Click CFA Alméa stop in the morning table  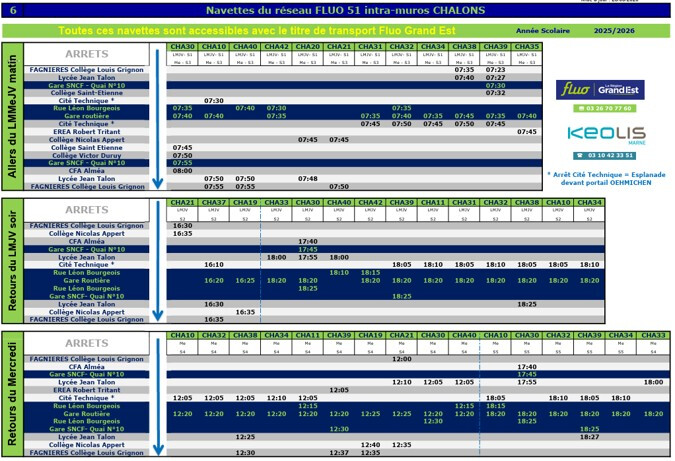[x=87, y=170]
